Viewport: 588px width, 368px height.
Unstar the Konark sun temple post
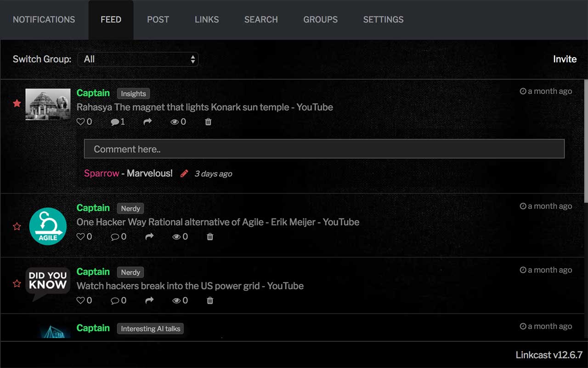pyautogui.click(x=17, y=103)
